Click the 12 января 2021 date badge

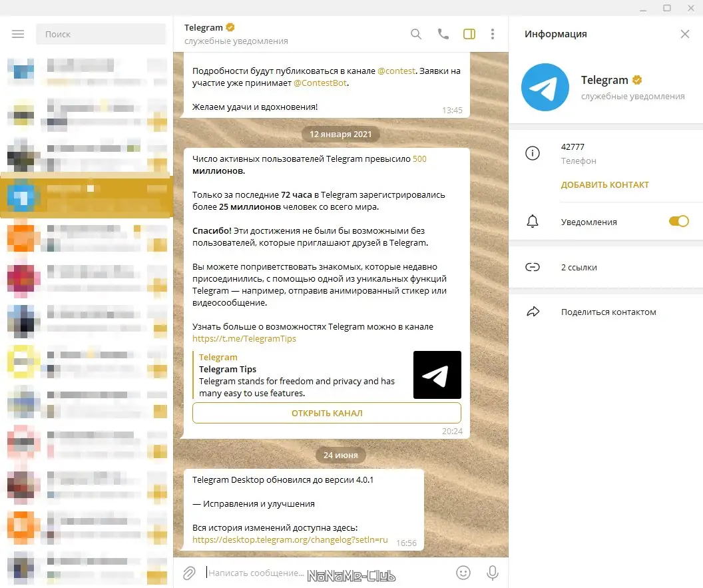(x=341, y=134)
